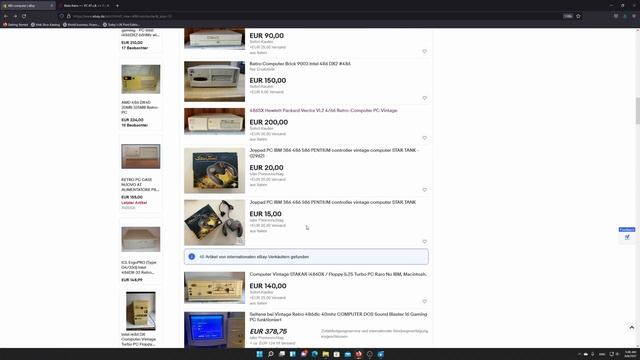Image resolution: width=640 pixels, height=360 pixels.
Task: Open boxed joypad thumbnail for EUR 20,00
Action: point(214,171)
